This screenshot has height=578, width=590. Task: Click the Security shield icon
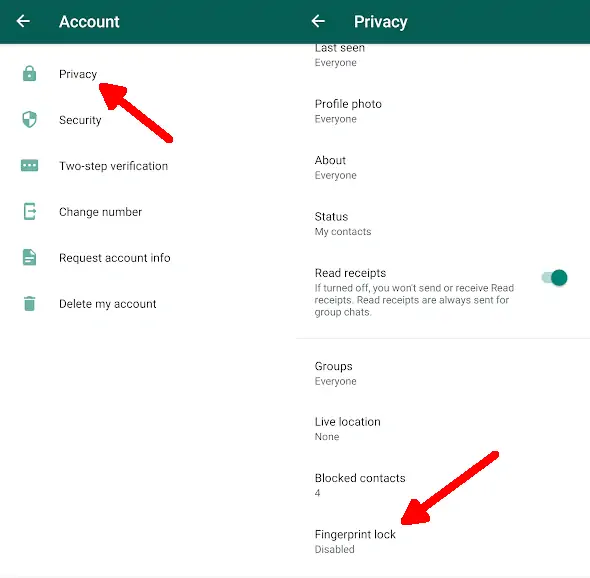point(29,120)
